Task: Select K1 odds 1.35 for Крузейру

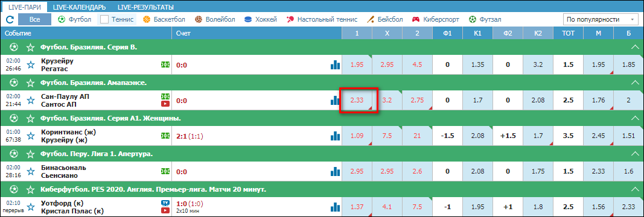Action: pos(477,65)
